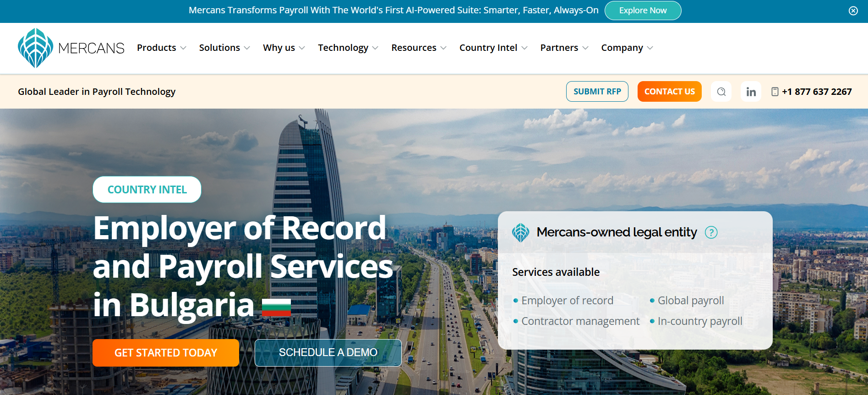This screenshot has width=868, height=395.
Task: Click 'Mercans-owned legal entity' heading
Action: (x=617, y=232)
